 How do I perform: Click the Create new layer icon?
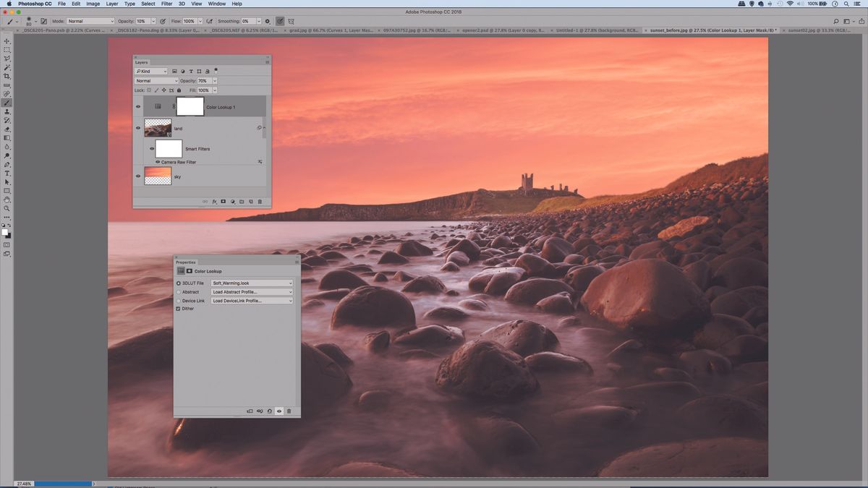(251, 201)
